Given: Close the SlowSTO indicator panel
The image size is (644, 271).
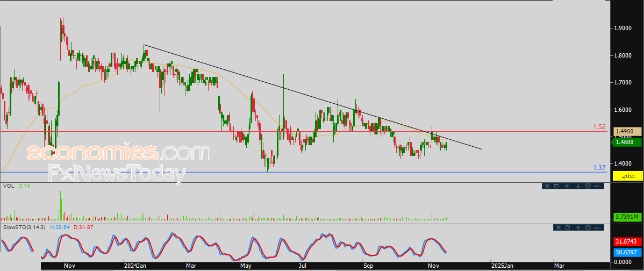Looking at the screenshot, I should 559,227.
